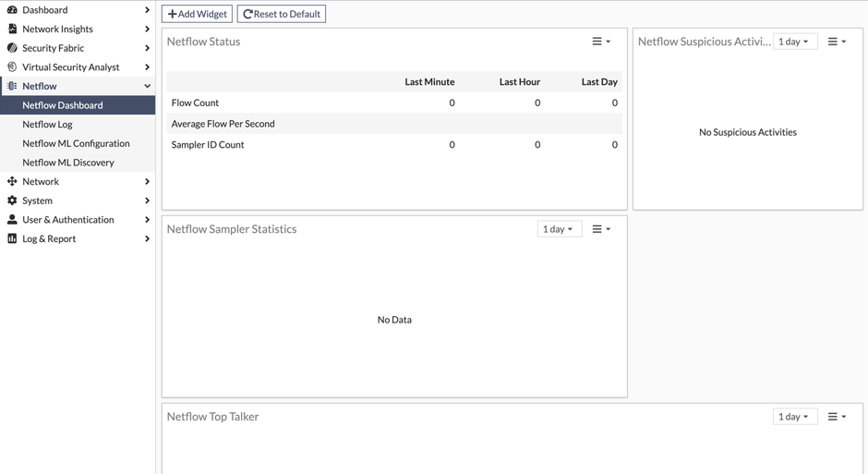868x474 pixels.
Task: Expand the Network submenu chevron
Action: 147,181
